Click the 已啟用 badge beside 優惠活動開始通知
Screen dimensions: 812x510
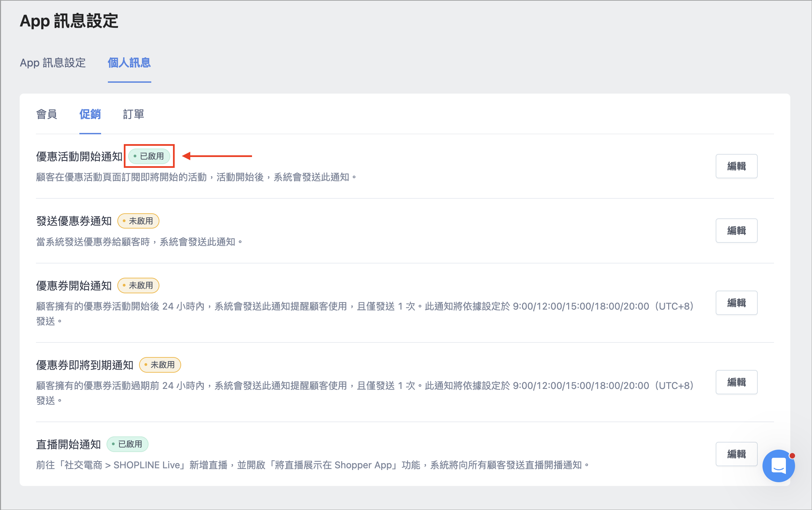(x=149, y=156)
